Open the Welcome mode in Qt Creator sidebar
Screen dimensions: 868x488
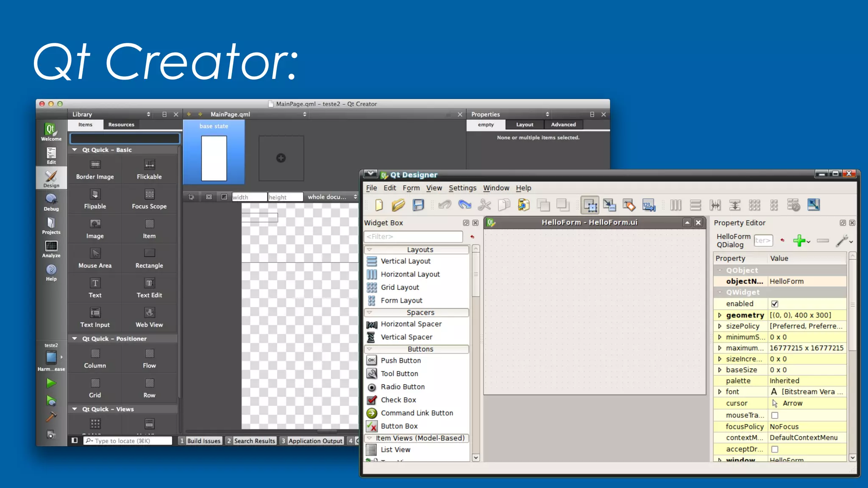tap(51, 132)
